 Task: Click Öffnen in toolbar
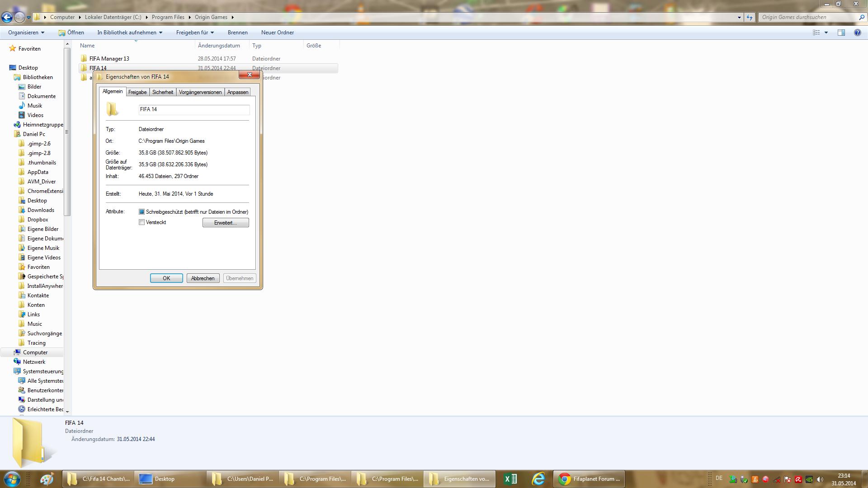(x=71, y=33)
